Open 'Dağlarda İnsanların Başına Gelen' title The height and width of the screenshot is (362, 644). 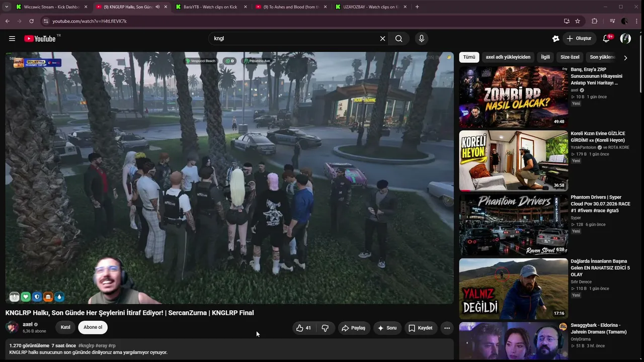click(600, 268)
